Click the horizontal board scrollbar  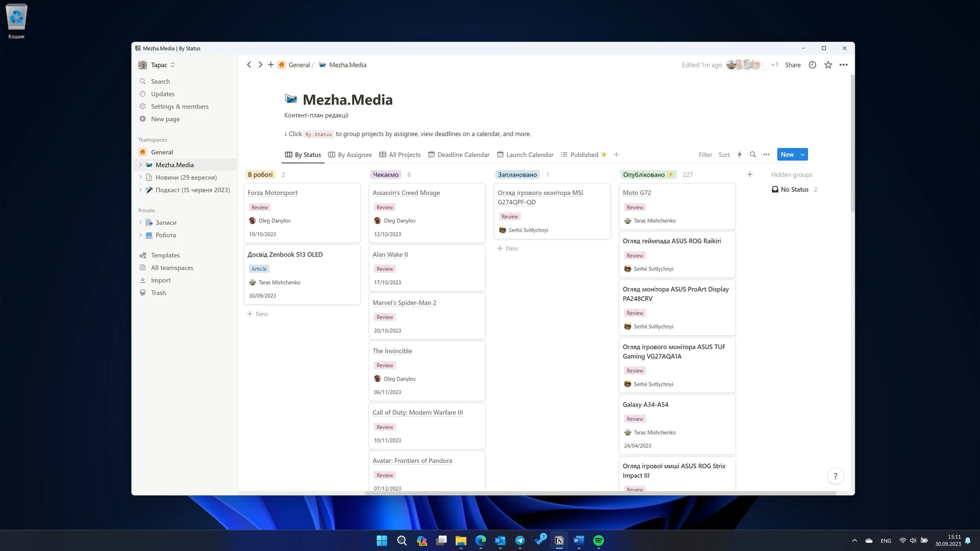(601, 493)
